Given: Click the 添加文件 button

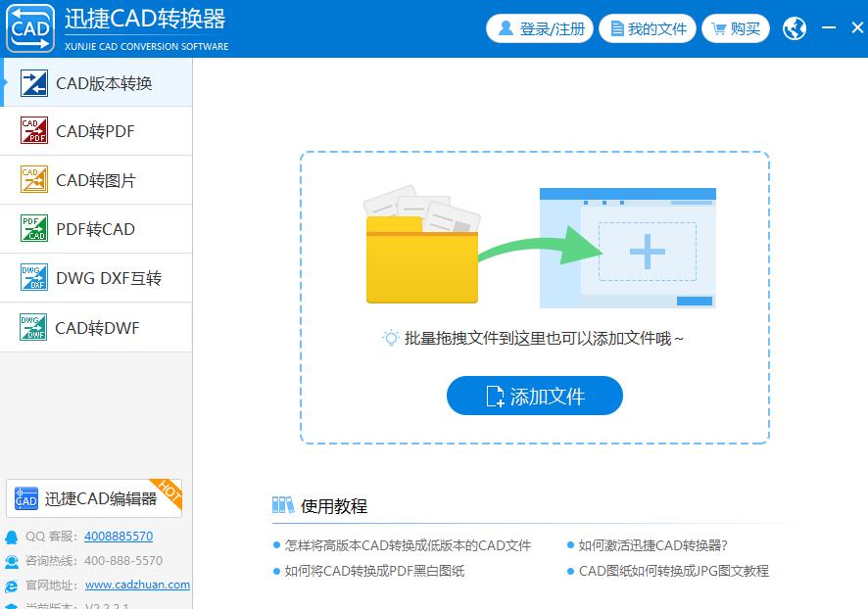Looking at the screenshot, I should pyautogui.click(x=534, y=396).
